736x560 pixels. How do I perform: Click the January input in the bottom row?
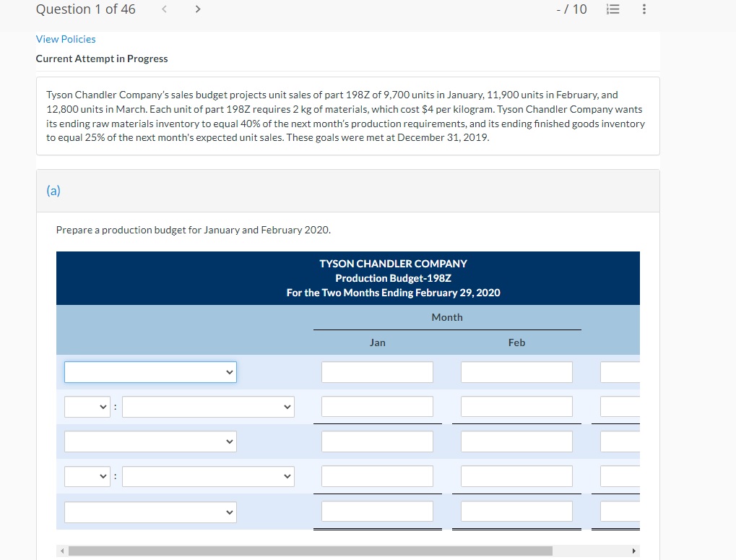coord(377,512)
